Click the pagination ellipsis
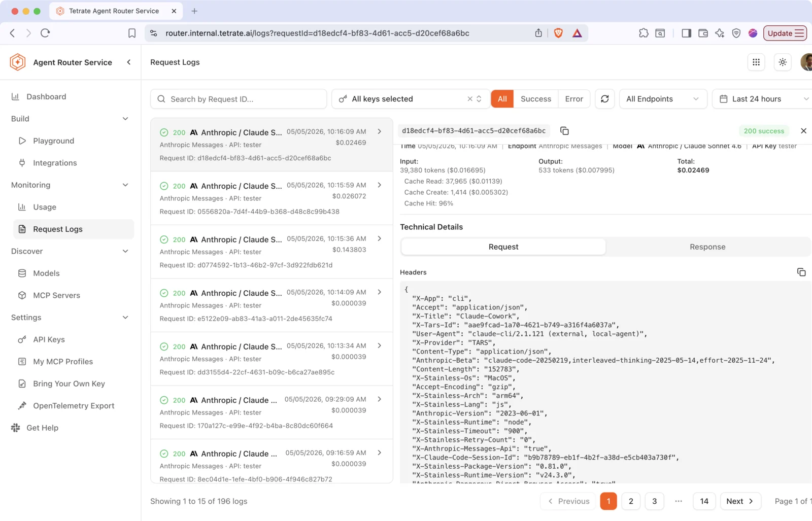Screen dimensions: 812x521 click(x=679, y=501)
